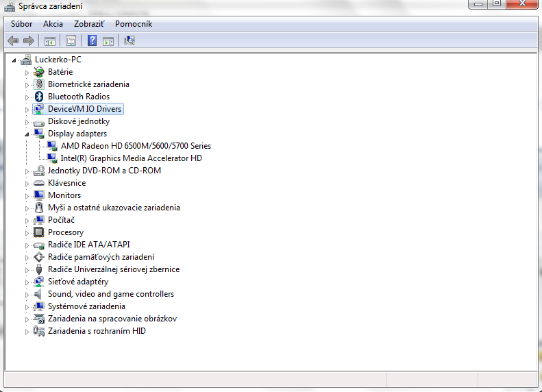
Task: Select Sound, video and game controllers
Action: [111, 294]
